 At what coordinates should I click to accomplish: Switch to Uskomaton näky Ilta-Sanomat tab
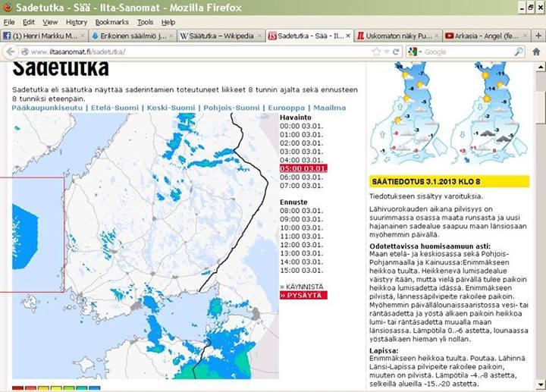[x=398, y=36]
